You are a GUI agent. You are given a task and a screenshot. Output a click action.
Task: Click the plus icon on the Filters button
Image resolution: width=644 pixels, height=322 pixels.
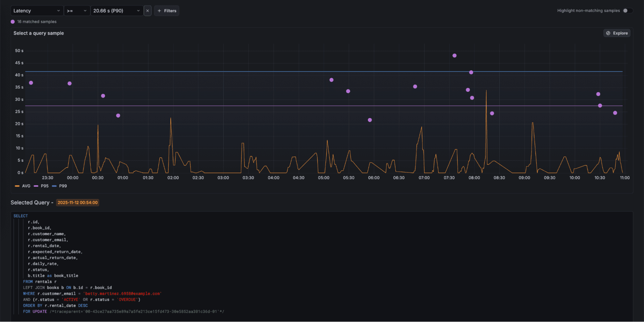pos(159,10)
